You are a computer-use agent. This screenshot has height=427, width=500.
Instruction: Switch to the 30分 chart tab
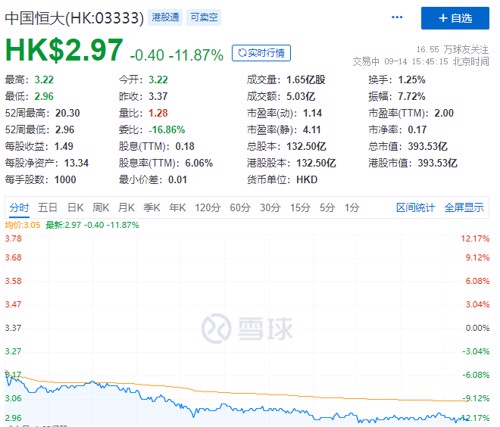pos(270,208)
